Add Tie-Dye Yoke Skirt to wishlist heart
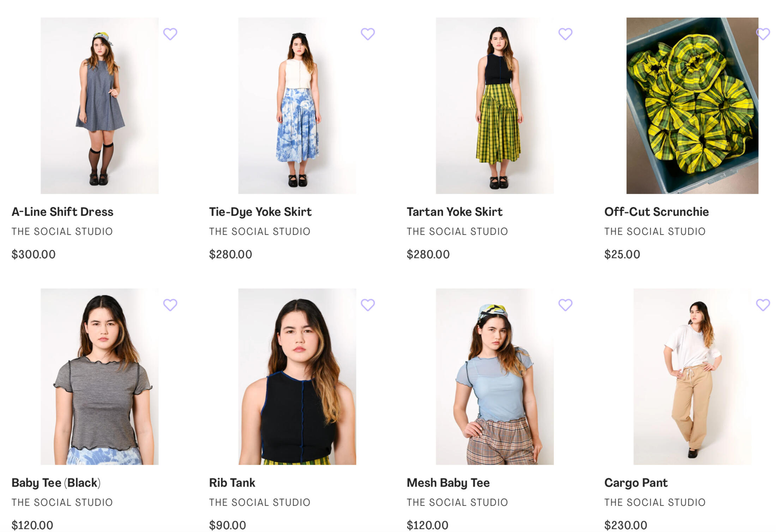 click(x=368, y=34)
